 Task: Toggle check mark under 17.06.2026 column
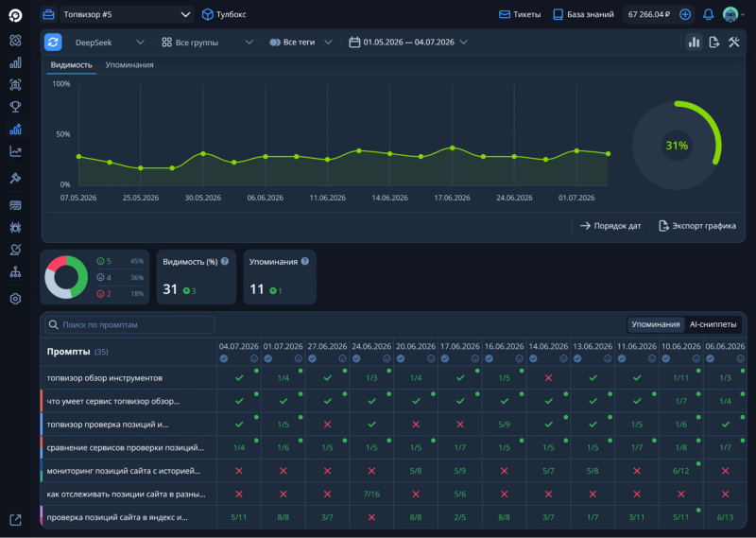444,358
